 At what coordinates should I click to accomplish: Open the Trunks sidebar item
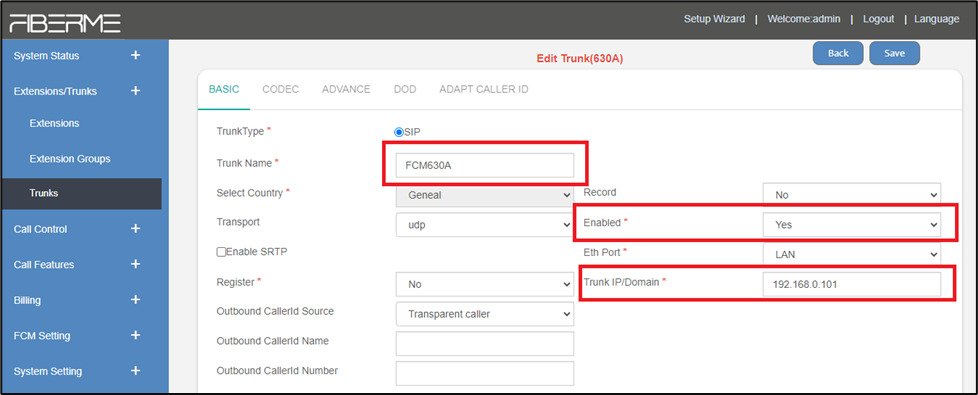pos(81,193)
